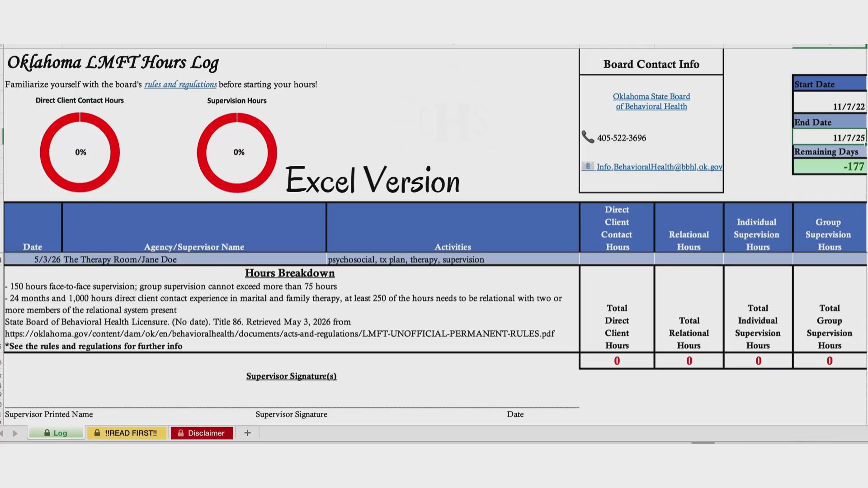Open the rules and regulations link

pos(180,84)
